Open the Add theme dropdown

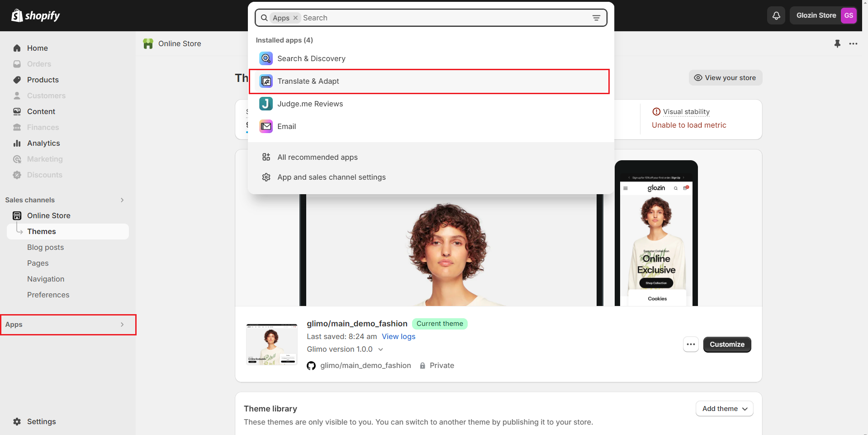724,408
